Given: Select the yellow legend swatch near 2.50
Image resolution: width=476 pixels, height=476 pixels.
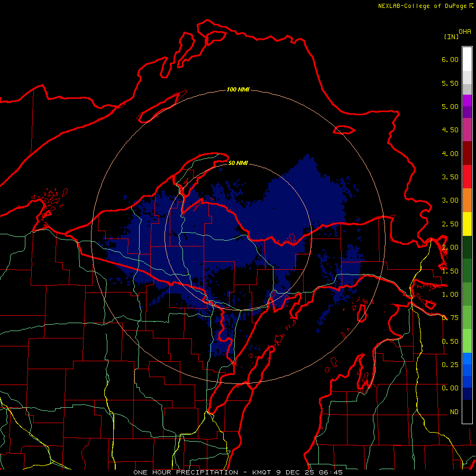Looking at the screenshot, I should pos(467,224).
